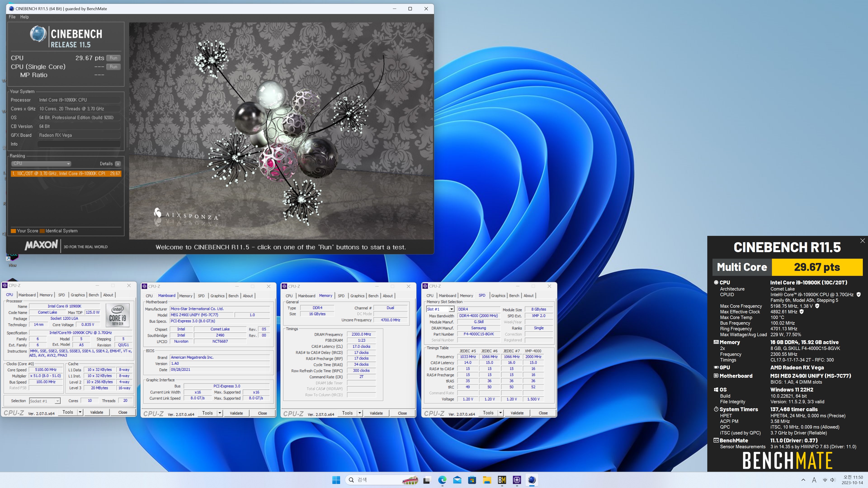Run the CPU Single Core test
868x488 pixels.
[113, 67]
